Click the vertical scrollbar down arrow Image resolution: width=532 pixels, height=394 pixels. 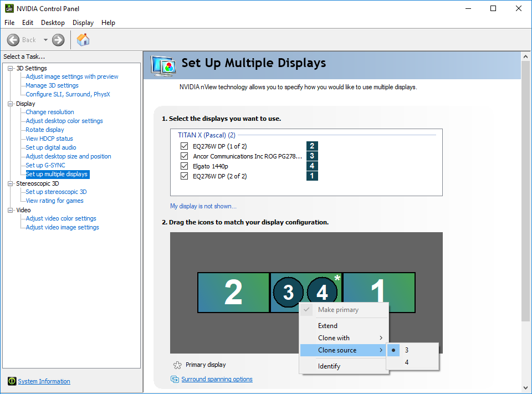click(x=525, y=387)
